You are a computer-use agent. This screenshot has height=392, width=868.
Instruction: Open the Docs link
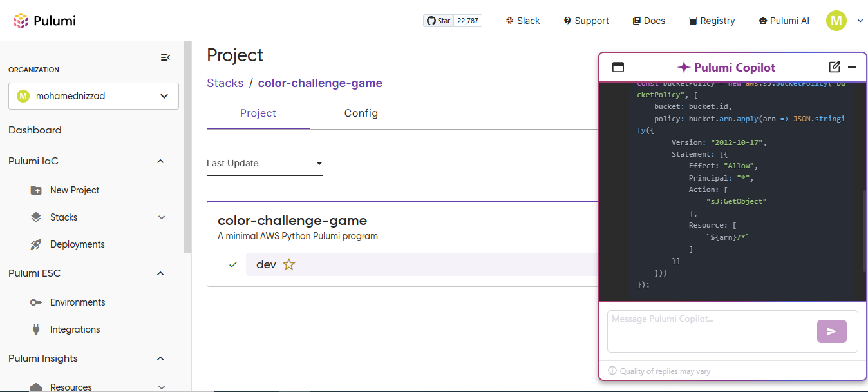(649, 21)
